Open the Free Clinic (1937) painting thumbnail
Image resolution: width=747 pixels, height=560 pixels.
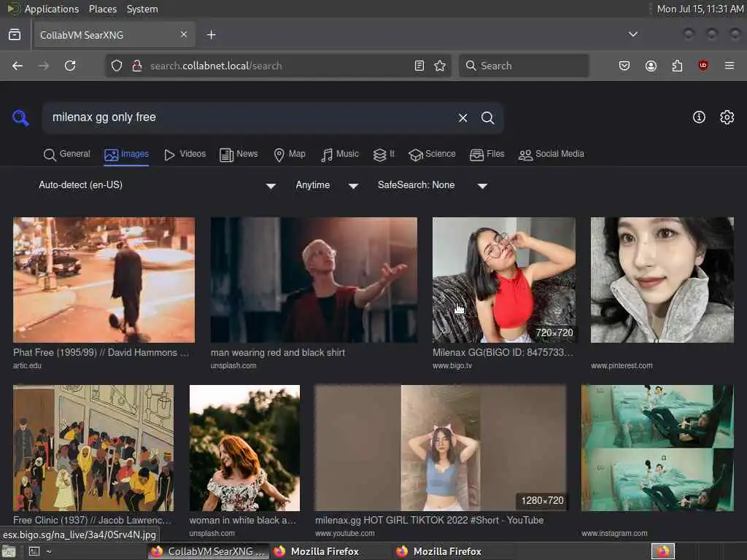tap(93, 448)
